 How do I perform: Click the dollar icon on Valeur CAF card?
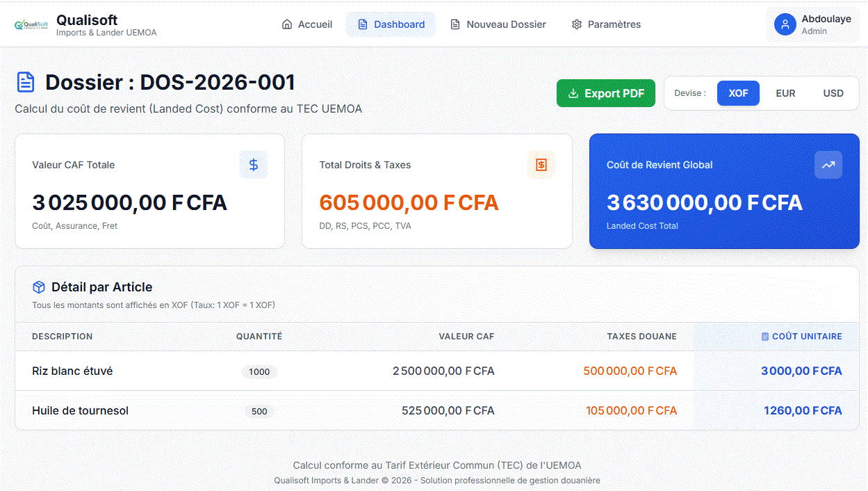pyautogui.click(x=254, y=165)
